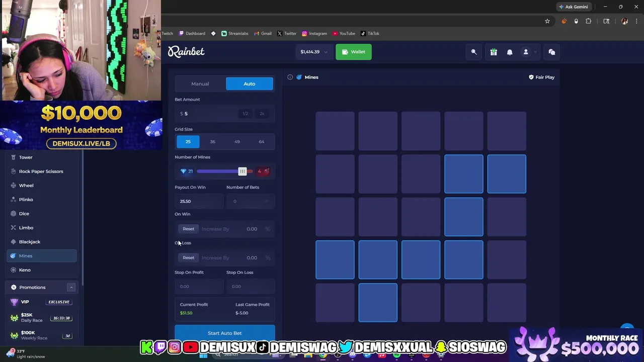Screen dimensions: 644x362
Task: Toggle On Loss Reset option
Action: pos(189,257)
